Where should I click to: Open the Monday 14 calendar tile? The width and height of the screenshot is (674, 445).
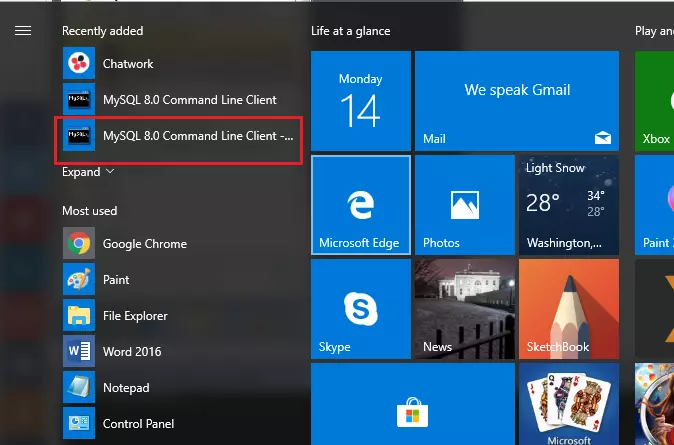click(361, 101)
